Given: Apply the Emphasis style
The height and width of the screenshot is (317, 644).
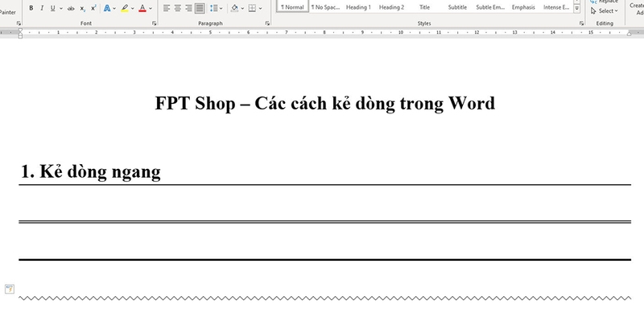Looking at the screenshot, I should (x=523, y=7).
